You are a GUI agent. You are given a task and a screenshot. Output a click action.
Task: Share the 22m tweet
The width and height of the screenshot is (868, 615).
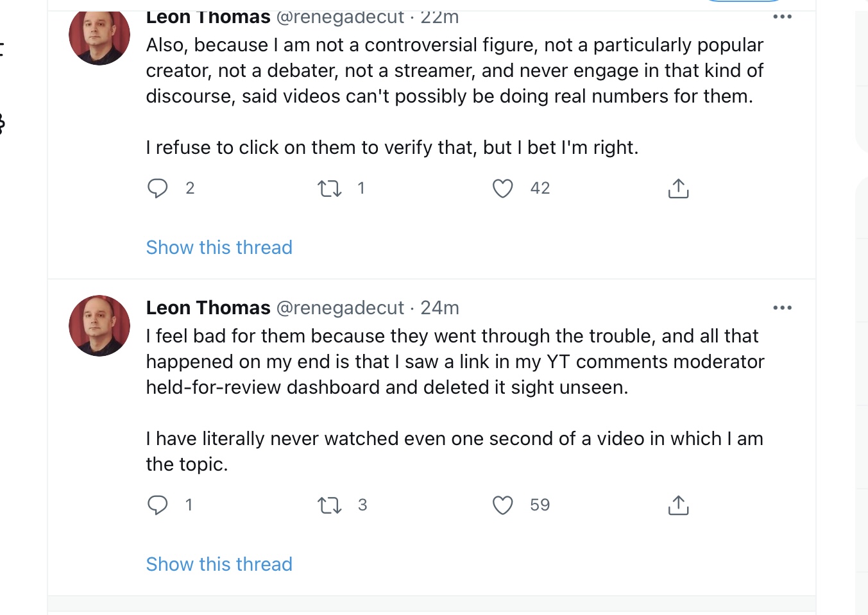click(678, 188)
